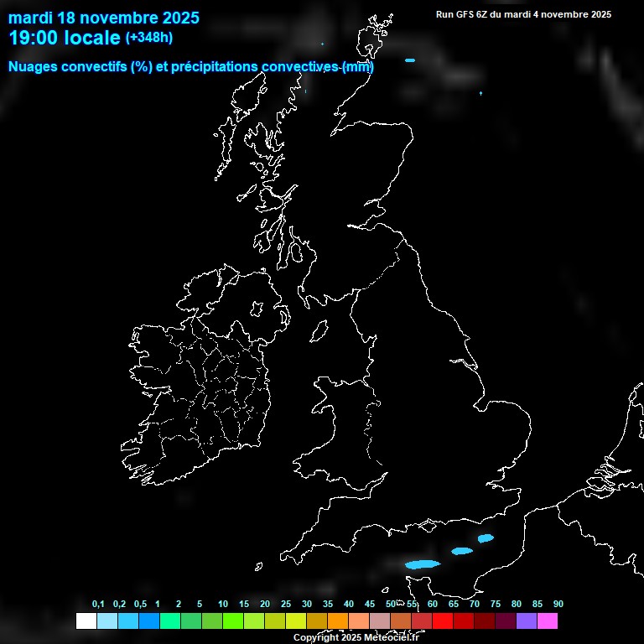Viewport: 644px width, 644px height.
Task: Click the orange swatch labeled 40
Action: point(338,621)
